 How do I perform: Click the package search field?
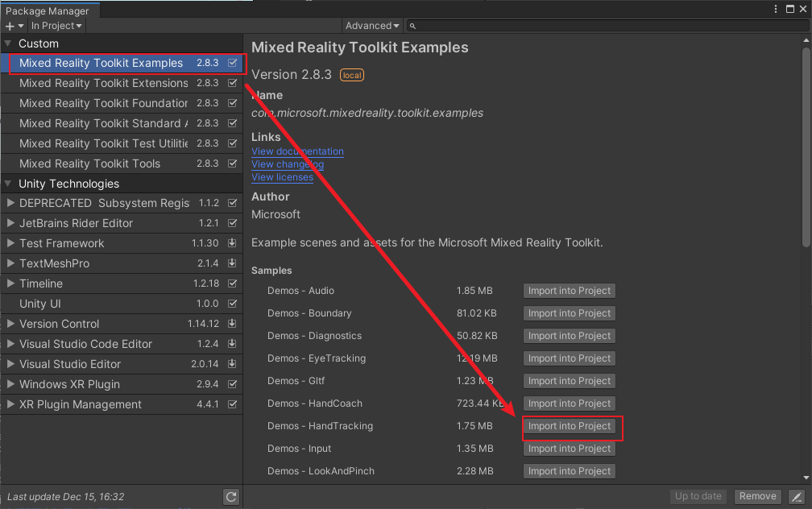point(607,26)
